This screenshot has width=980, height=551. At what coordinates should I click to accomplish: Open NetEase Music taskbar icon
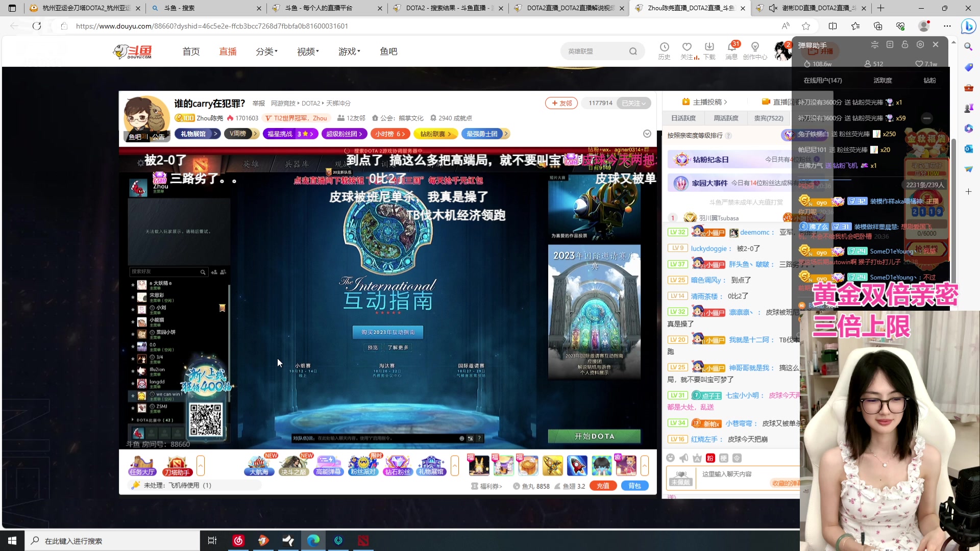pos(238,541)
